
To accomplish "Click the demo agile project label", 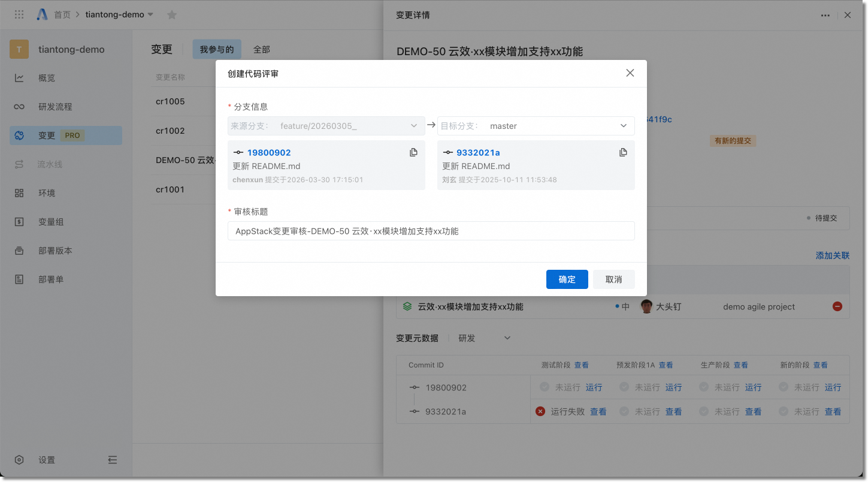I will tap(759, 306).
